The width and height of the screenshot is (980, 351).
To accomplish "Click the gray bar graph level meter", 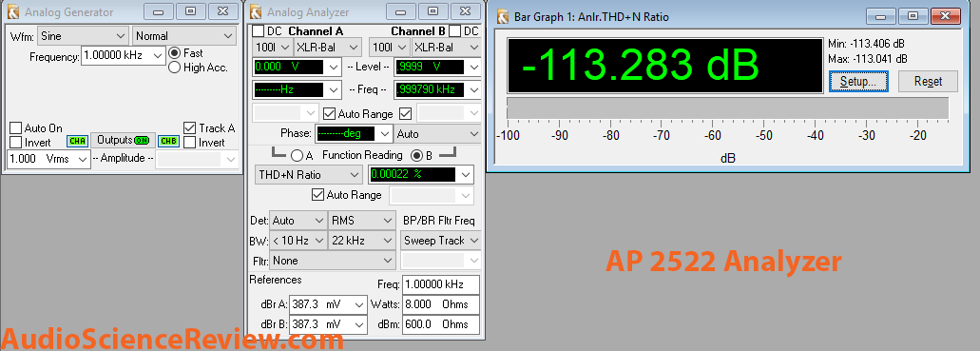I will click(727, 108).
